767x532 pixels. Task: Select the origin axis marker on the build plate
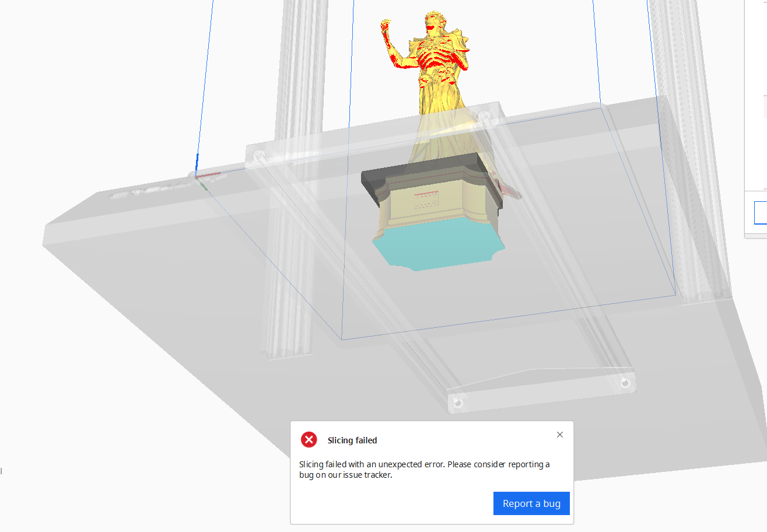[195, 177]
